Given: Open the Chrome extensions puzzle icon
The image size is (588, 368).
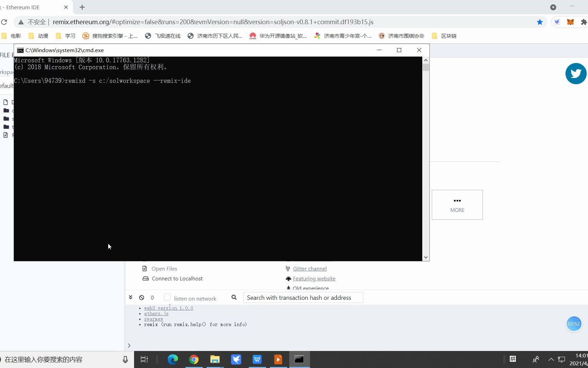Looking at the screenshot, I should pyautogui.click(x=584, y=22).
